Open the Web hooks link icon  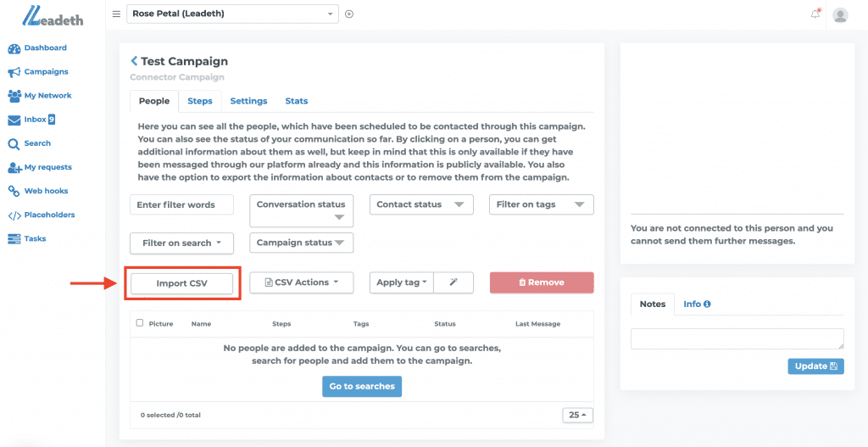[14, 191]
